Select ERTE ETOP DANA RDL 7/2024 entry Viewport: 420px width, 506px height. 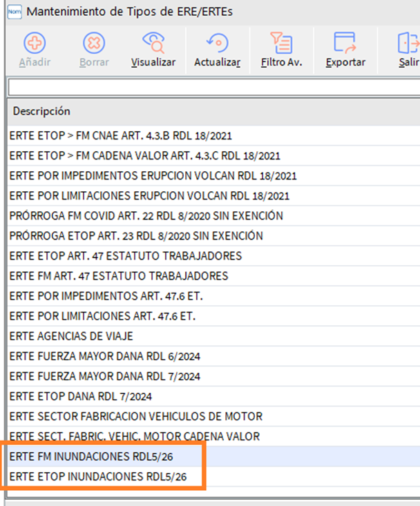(81, 396)
